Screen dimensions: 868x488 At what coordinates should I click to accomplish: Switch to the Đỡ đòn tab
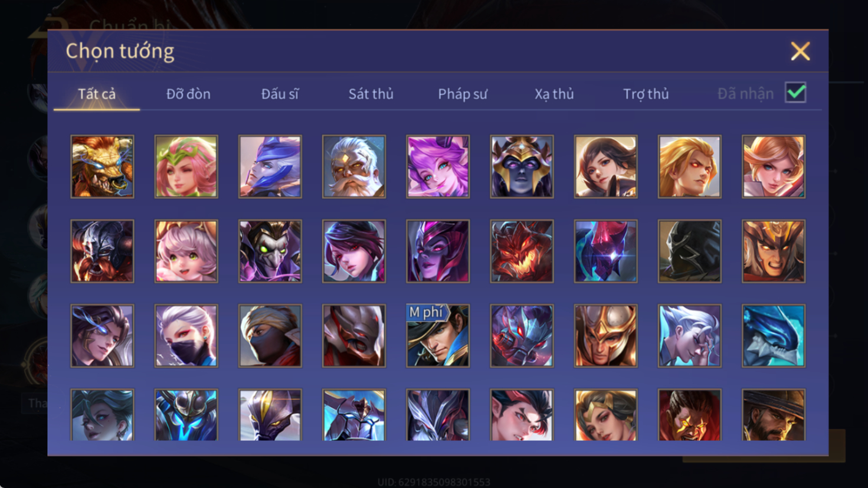click(188, 94)
